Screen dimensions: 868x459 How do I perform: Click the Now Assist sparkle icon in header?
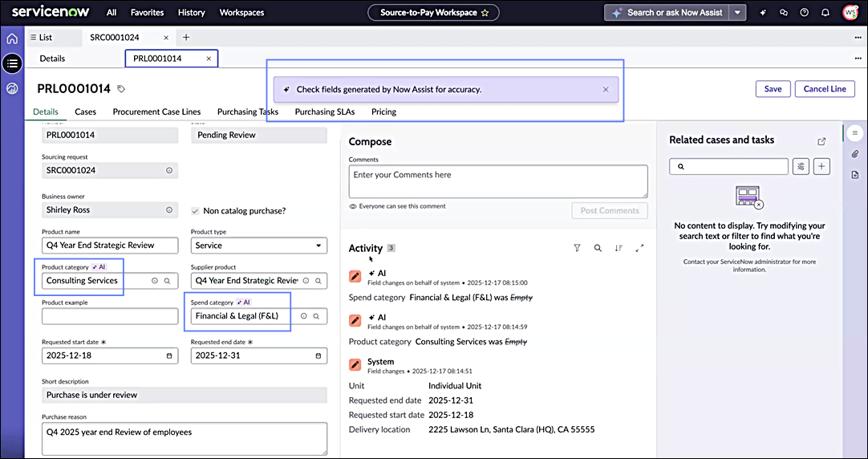point(763,12)
